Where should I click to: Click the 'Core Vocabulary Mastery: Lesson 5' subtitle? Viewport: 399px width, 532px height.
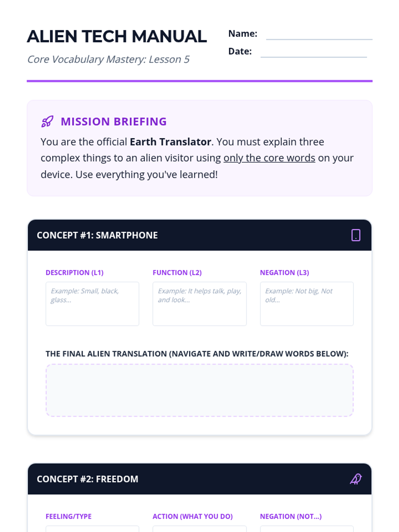(108, 59)
